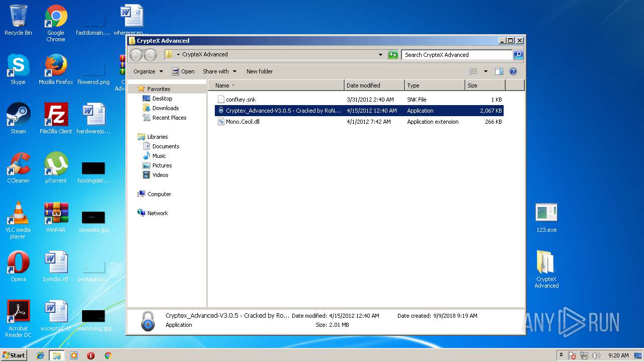Select the 123.exe desktop file
This screenshot has height=362, width=644.
[546, 218]
